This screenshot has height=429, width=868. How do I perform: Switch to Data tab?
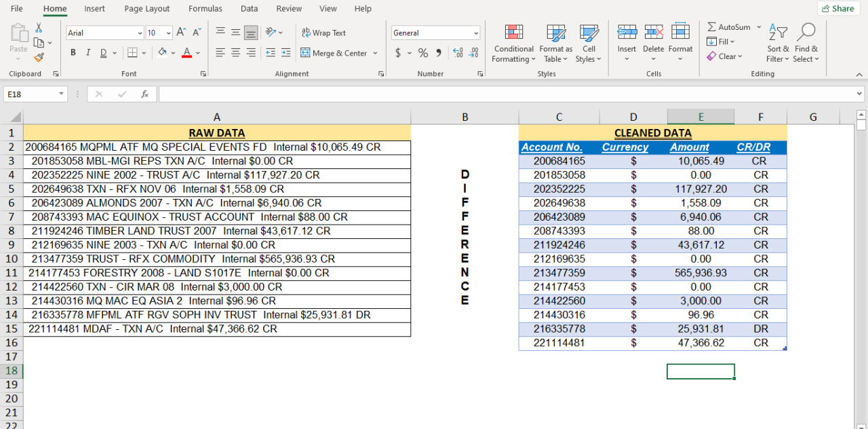250,9
